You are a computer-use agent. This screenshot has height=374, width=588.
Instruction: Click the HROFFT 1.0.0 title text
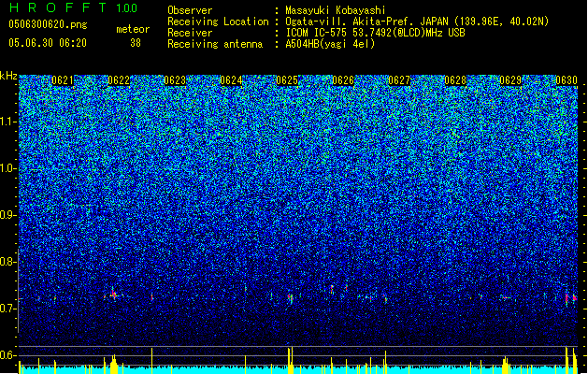pos(73,7)
